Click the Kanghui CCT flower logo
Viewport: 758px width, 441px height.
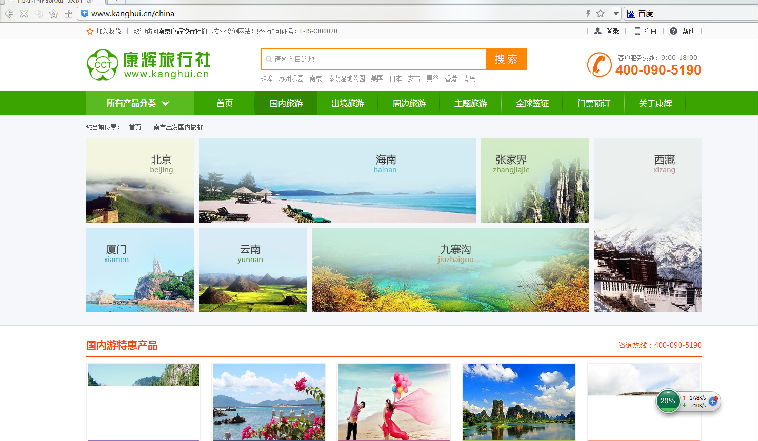[102, 64]
